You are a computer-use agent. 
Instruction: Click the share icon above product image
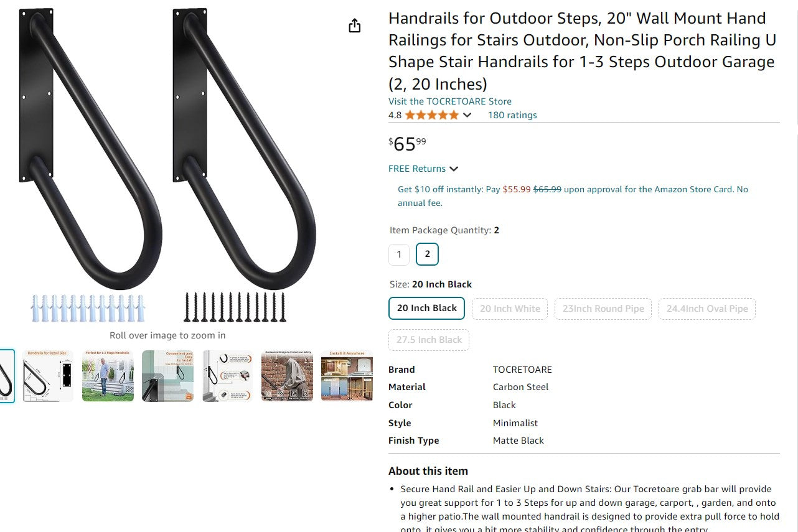[x=354, y=26]
